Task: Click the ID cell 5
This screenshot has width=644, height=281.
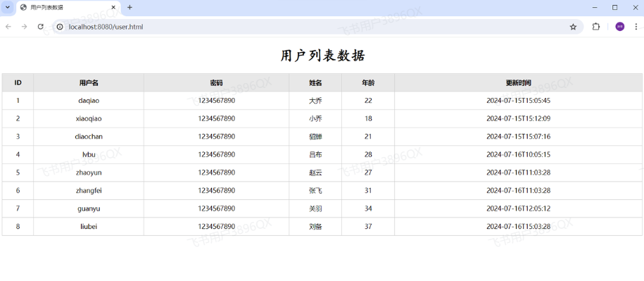Action: pyautogui.click(x=18, y=173)
